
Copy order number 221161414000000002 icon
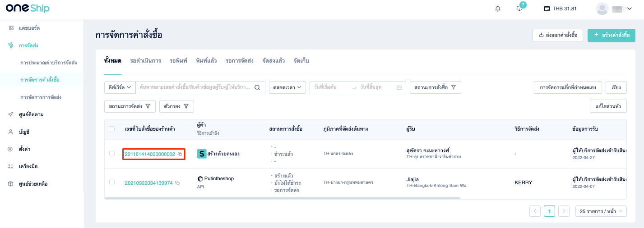coord(180,154)
